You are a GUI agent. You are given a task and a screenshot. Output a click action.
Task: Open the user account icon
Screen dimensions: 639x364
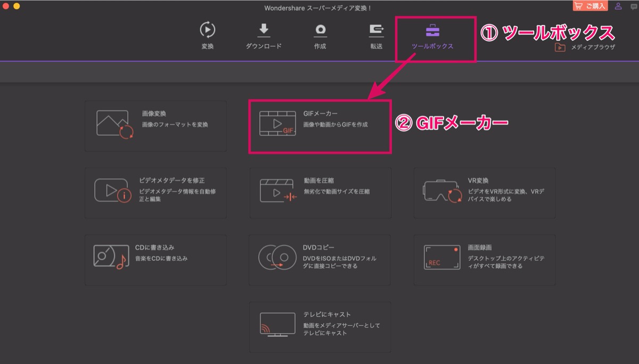618,6
